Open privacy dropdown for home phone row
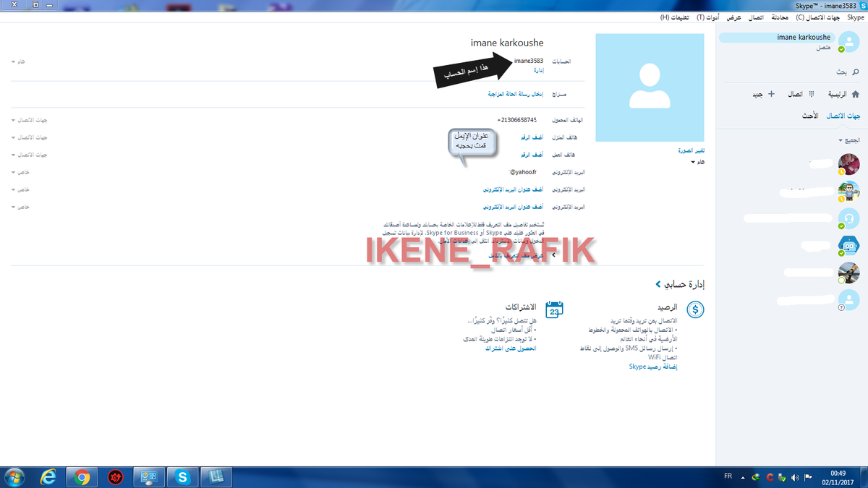Viewport: 868px width, 488px height. click(29, 137)
